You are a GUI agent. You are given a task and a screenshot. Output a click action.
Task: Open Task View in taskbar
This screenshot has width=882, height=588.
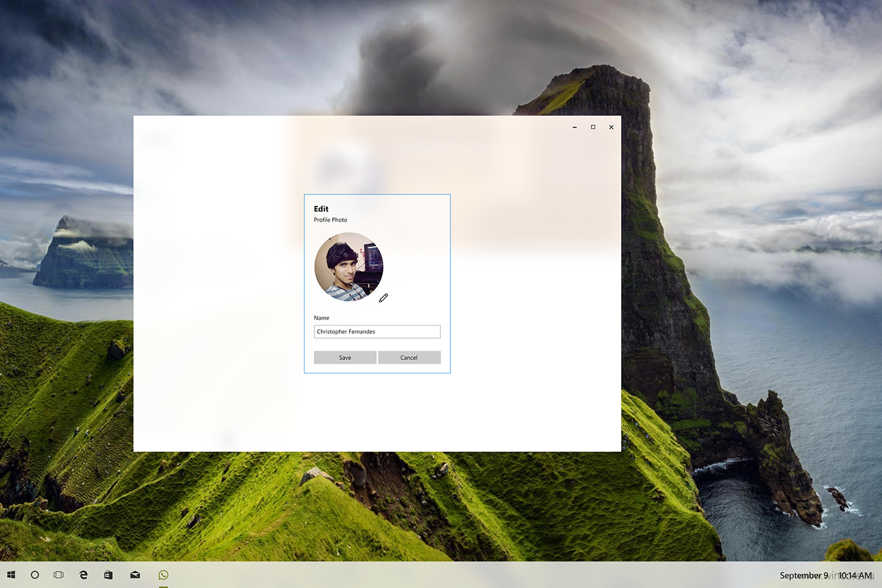coord(59,575)
